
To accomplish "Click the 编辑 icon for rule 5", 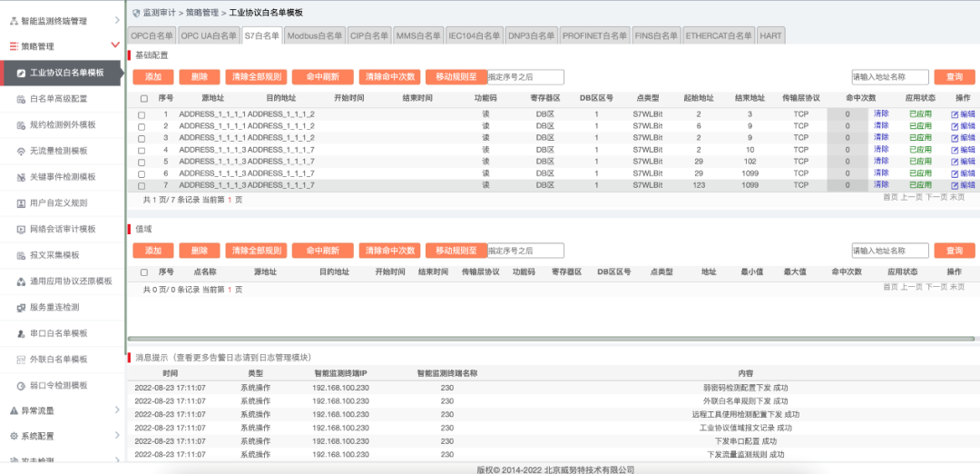I will pyautogui.click(x=955, y=162).
